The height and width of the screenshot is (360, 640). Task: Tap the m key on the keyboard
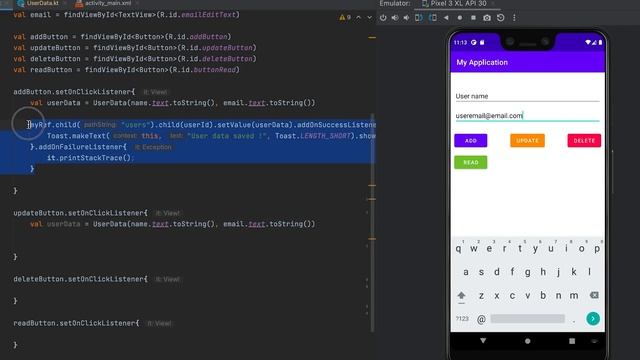pos(573,296)
